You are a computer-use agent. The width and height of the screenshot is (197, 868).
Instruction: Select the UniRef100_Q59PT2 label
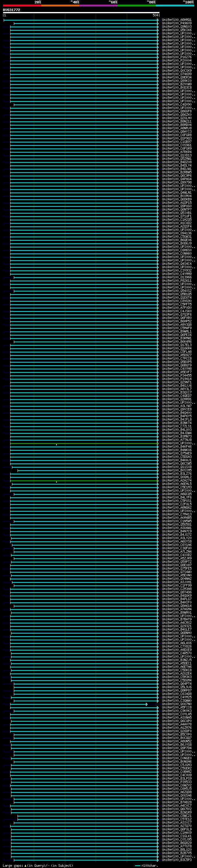pos(177,562)
